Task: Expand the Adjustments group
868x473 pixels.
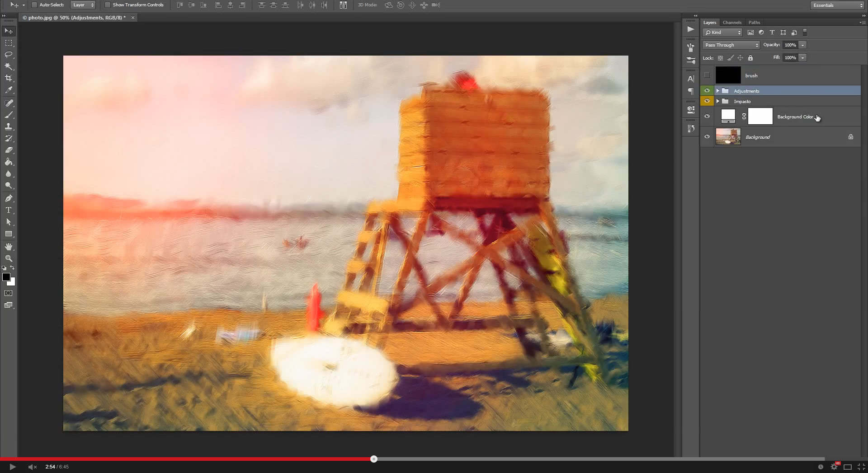Action: click(x=717, y=90)
